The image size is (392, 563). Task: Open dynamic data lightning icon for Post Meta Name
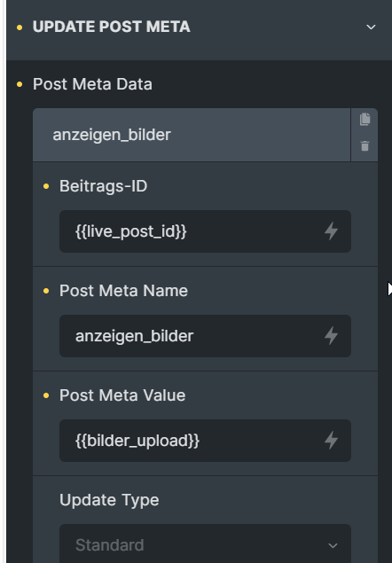(331, 336)
